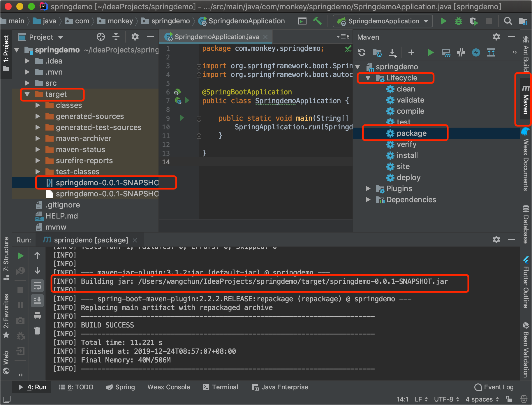
Task: Click the Project Structure icon in toolbar
Action: (x=523, y=21)
